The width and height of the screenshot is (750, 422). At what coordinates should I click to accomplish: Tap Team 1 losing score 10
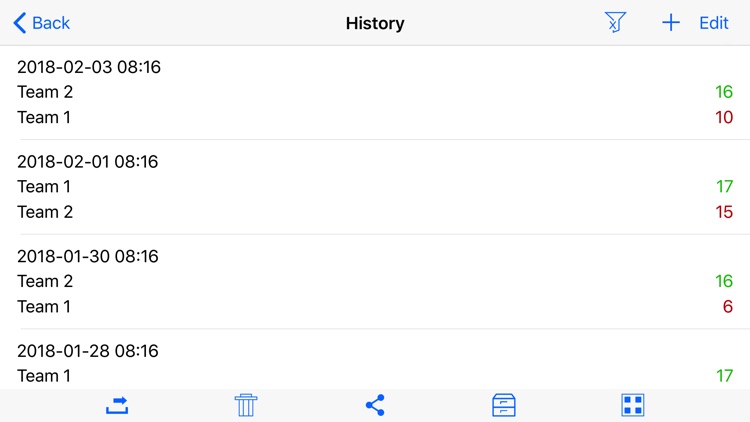(x=724, y=117)
